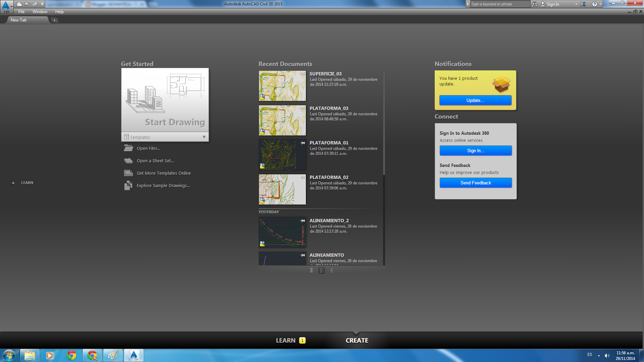644x362 pixels.
Task: Click the keyword search input field
Action: point(500,4)
